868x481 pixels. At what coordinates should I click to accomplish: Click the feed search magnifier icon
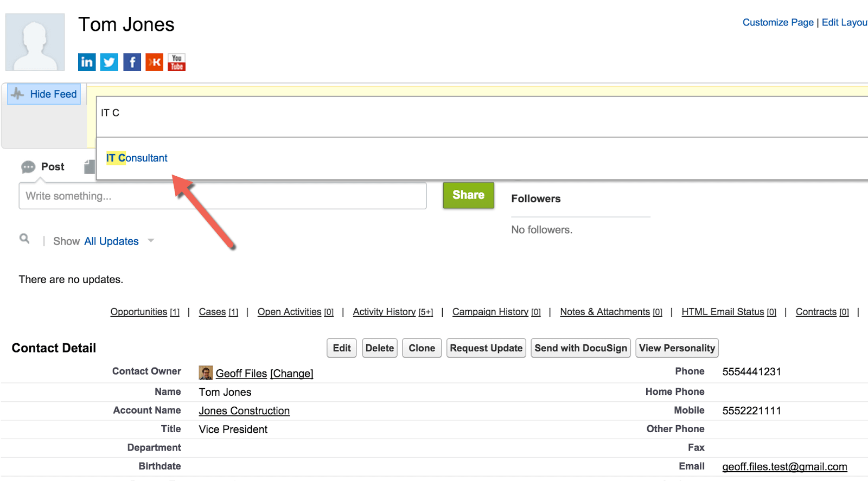point(24,239)
